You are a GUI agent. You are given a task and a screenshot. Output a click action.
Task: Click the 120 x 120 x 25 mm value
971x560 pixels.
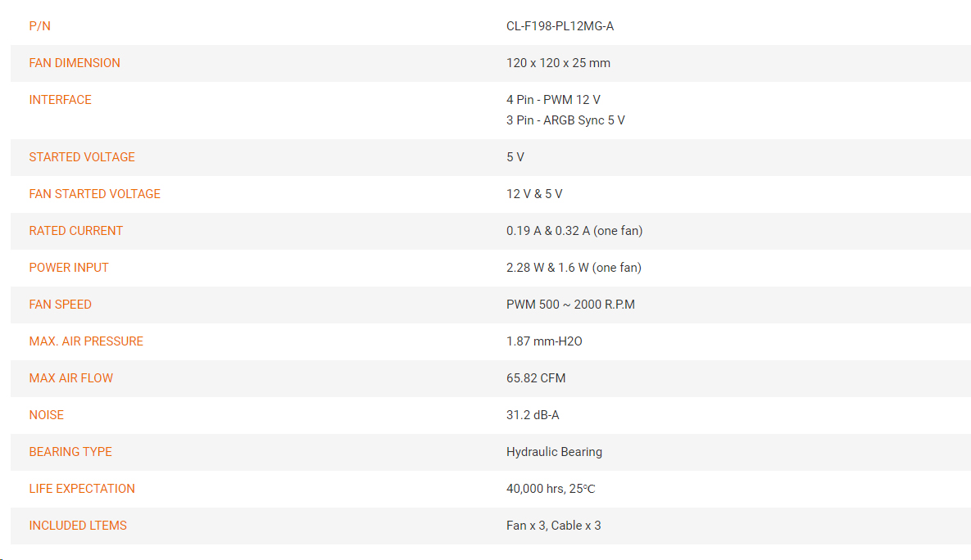tap(558, 63)
